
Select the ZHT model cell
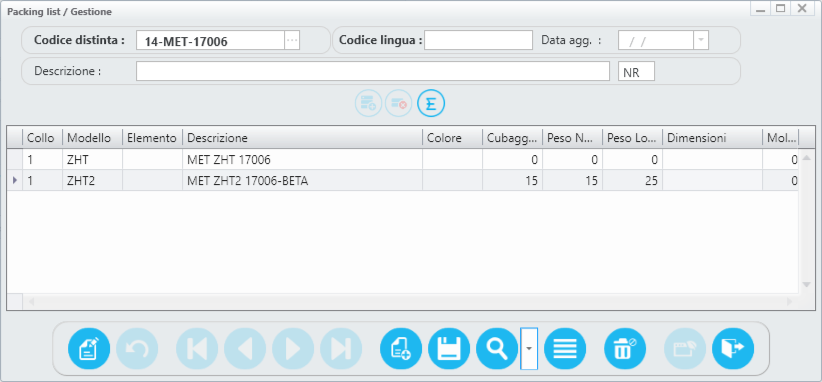(92, 159)
